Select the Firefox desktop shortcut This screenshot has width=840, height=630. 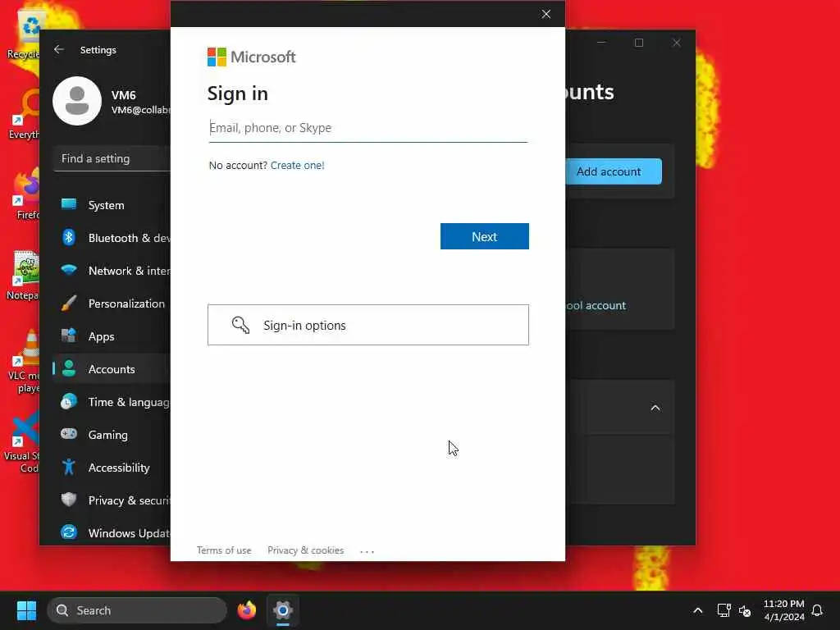point(27,194)
